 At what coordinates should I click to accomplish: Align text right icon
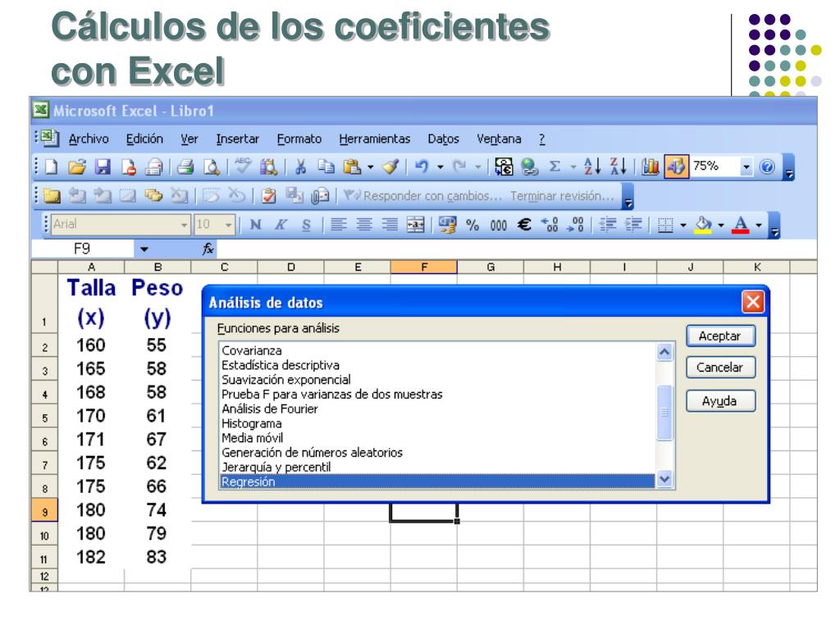(x=390, y=225)
